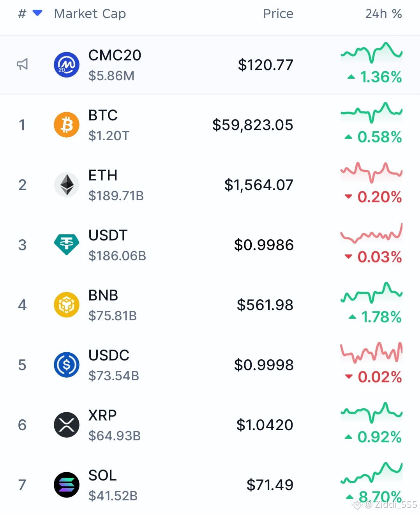Image resolution: width=420 pixels, height=514 pixels.
Task: Sort by the # rank column header
Action: (x=22, y=14)
